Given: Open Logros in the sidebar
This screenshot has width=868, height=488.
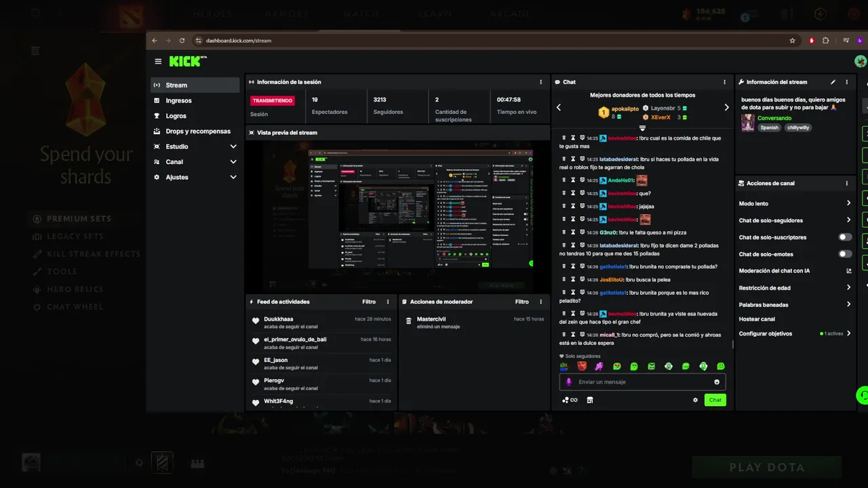Looking at the screenshot, I should [195, 116].
